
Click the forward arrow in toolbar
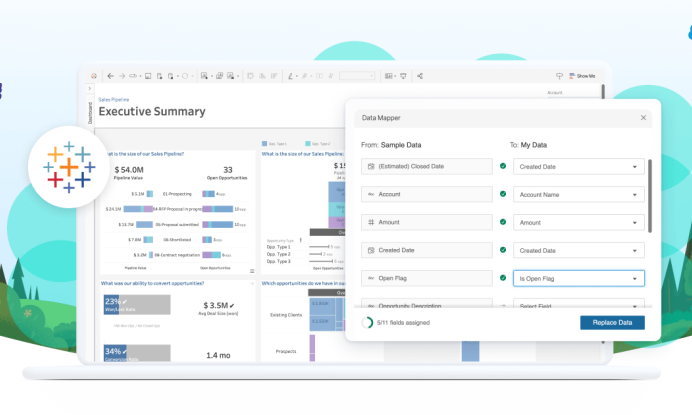(x=122, y=76)
